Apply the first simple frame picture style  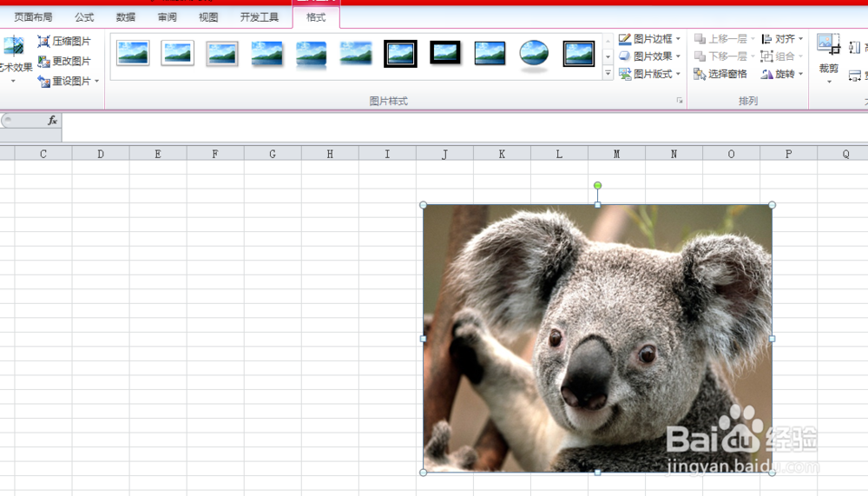click(x=133, y=54)
